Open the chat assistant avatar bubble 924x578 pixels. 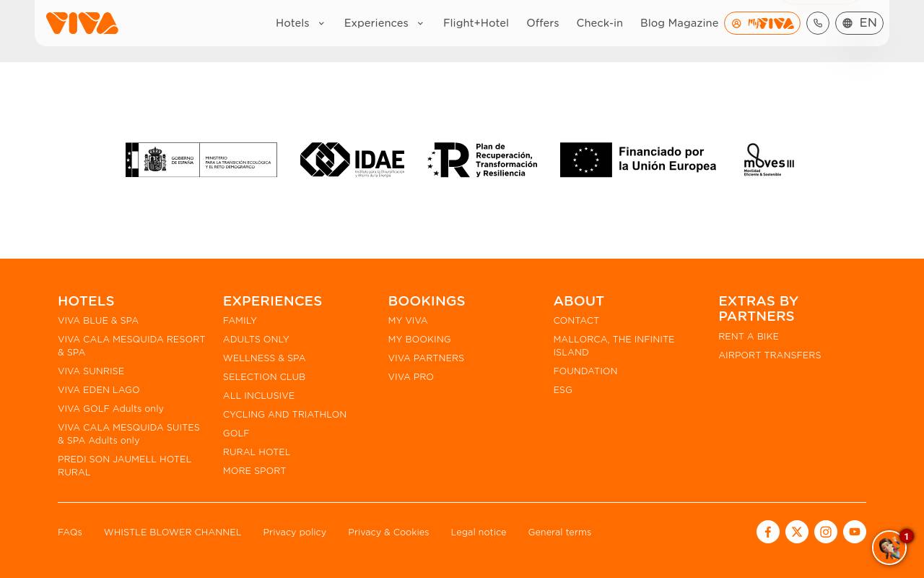coord(889,548)
